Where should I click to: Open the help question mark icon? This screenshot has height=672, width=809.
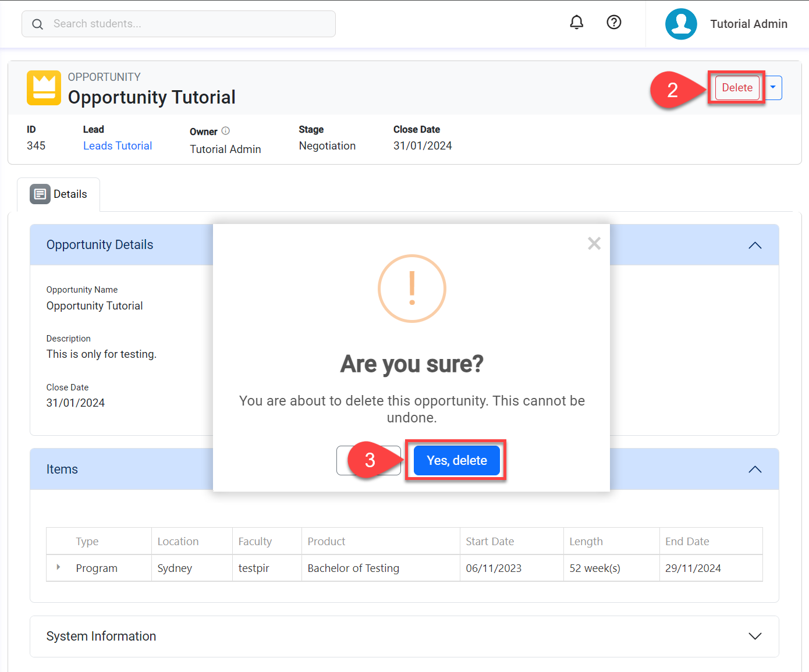click(x=613, y=23)
